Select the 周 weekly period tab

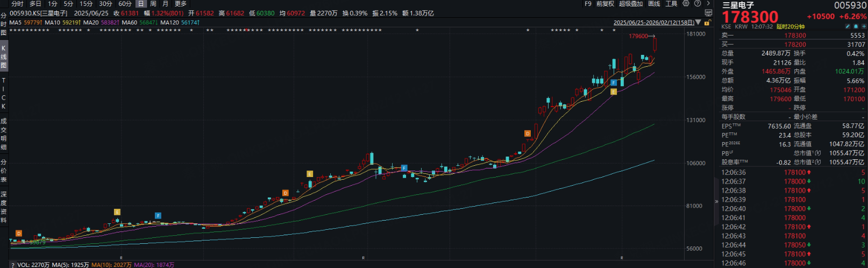click(x=153, y=4)
